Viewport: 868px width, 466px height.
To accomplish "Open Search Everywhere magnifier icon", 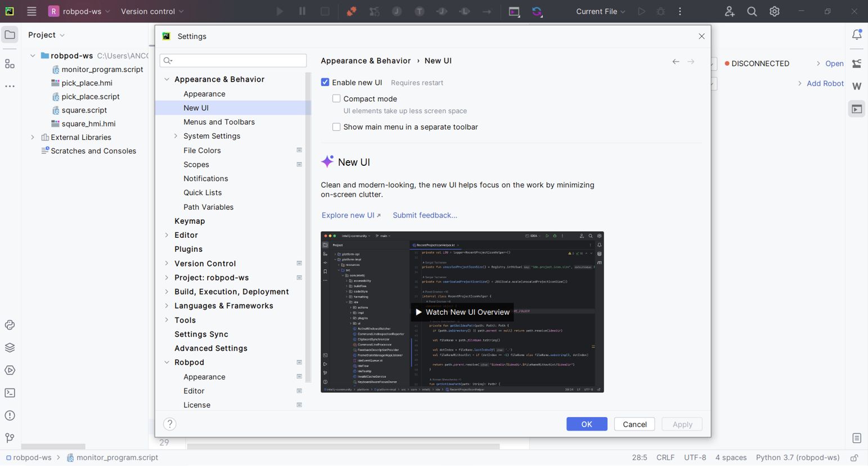I will click(752, 11).
